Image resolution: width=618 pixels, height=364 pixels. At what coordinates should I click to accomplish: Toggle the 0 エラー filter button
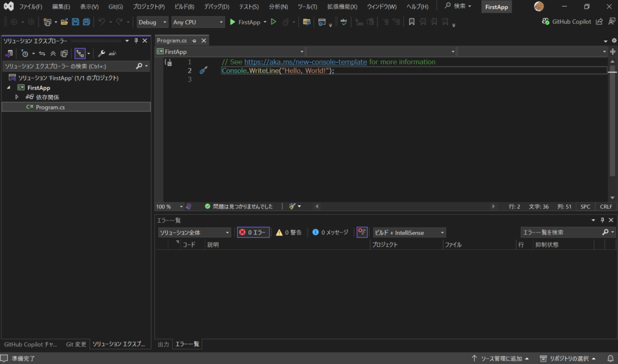click(x=253, y=232)
